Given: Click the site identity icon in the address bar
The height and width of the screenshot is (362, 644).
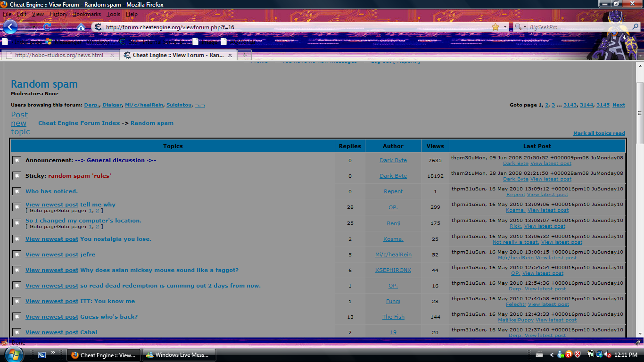Looking at the screenshot, I should (x=98, y=27).
